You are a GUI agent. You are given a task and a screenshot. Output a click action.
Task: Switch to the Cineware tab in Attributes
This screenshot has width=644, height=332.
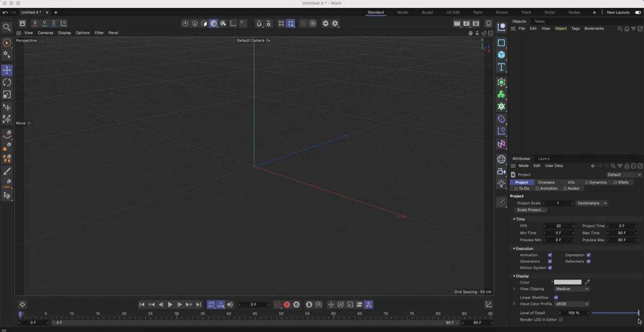pos(546,182)
